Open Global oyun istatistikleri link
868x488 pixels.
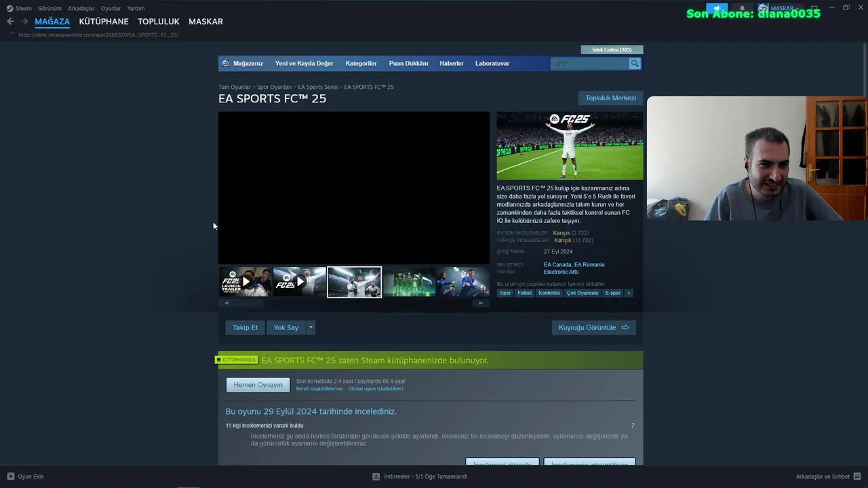point(376,389)
